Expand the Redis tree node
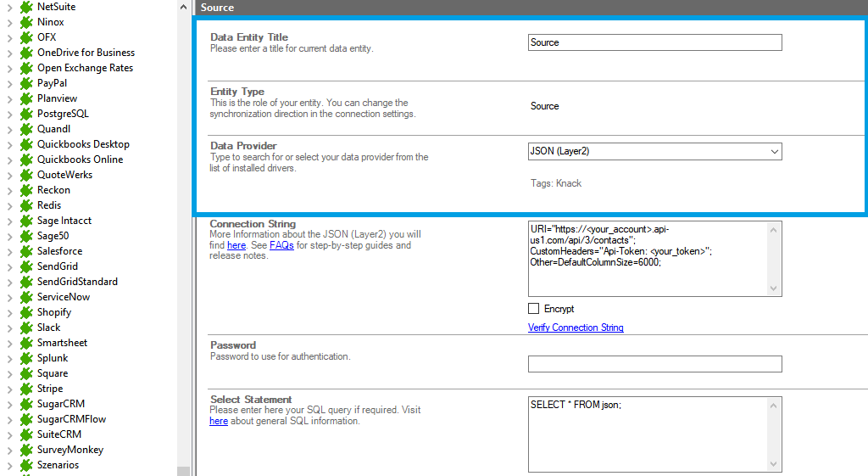Screen dimensions: 868x476 pyautogui.click(x=9, y=205)
